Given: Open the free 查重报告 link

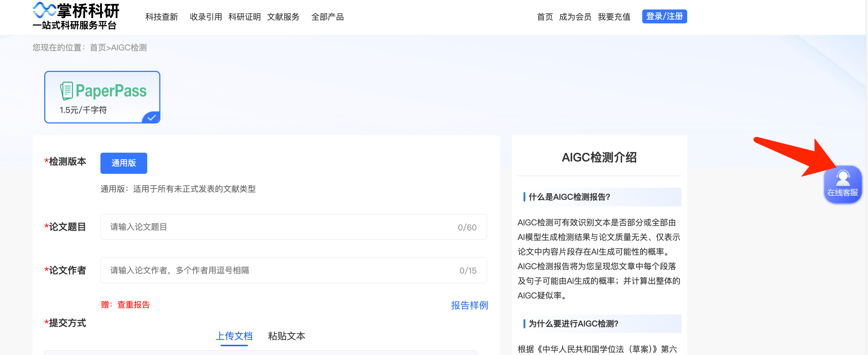Looking at the screenshot, I should 134,305.
